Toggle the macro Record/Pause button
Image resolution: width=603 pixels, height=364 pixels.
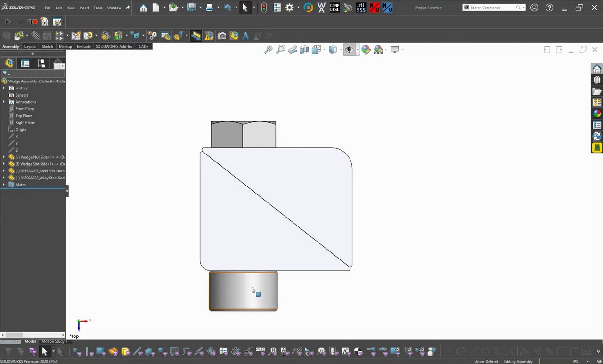pos(32,22)
